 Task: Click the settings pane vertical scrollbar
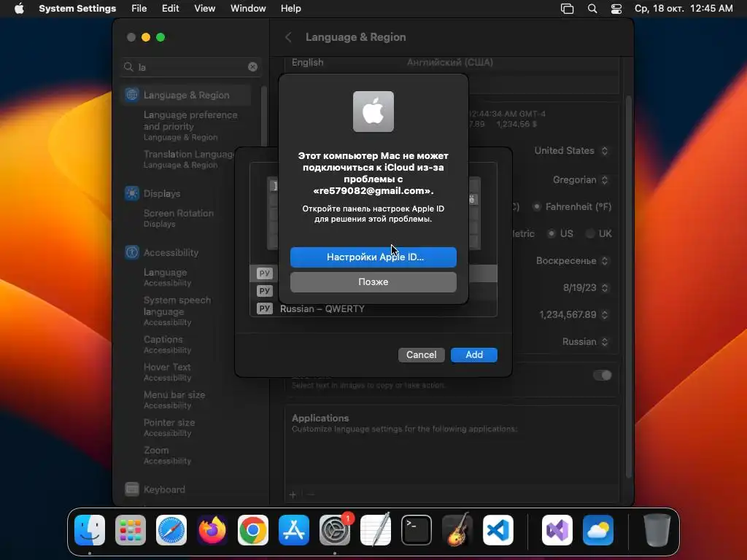point(628,286)
